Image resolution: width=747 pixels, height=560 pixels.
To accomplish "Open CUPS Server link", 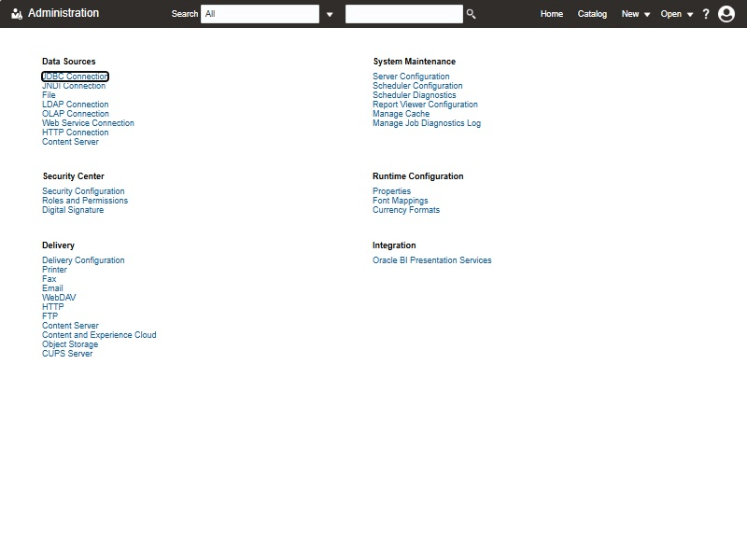I will pyautogui.click(x=67, y=354).
